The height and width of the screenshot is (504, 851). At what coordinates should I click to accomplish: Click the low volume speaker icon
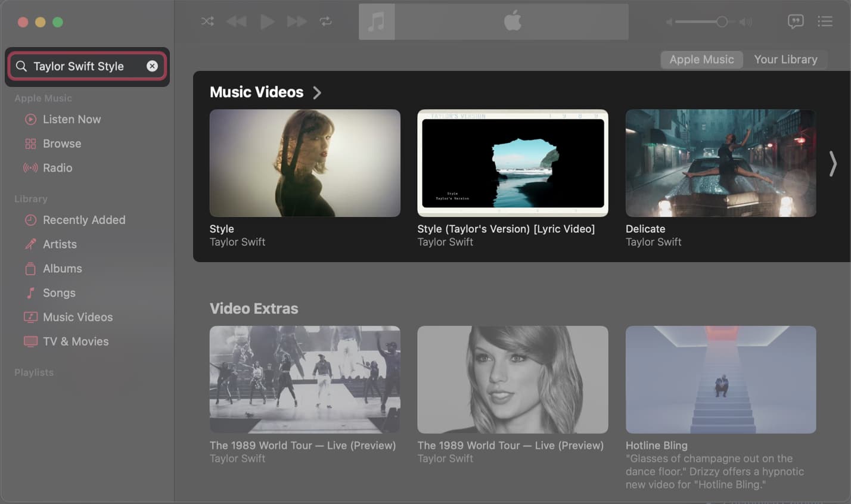(x=669, y=22)
